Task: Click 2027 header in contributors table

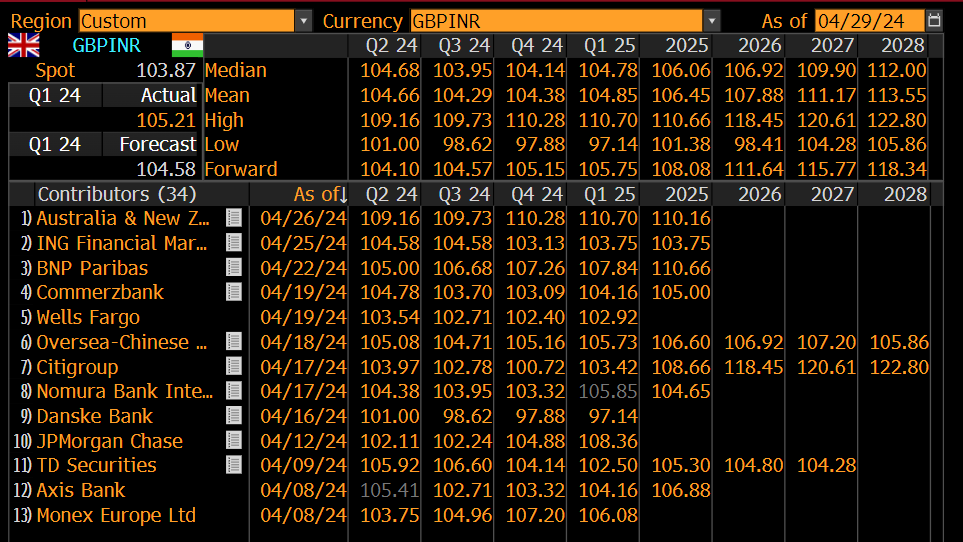Action: click(833, 194)
